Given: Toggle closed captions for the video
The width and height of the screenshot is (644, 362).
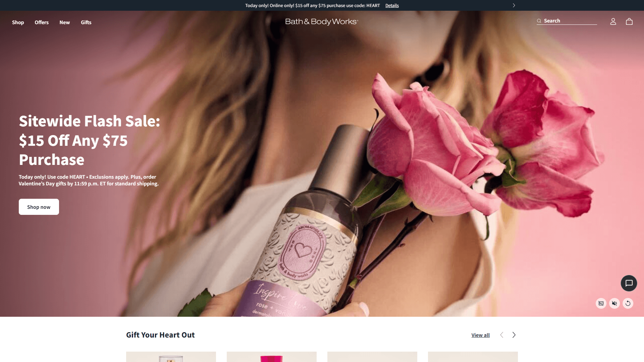Looking at the screenshot, I should pos(601,304).
